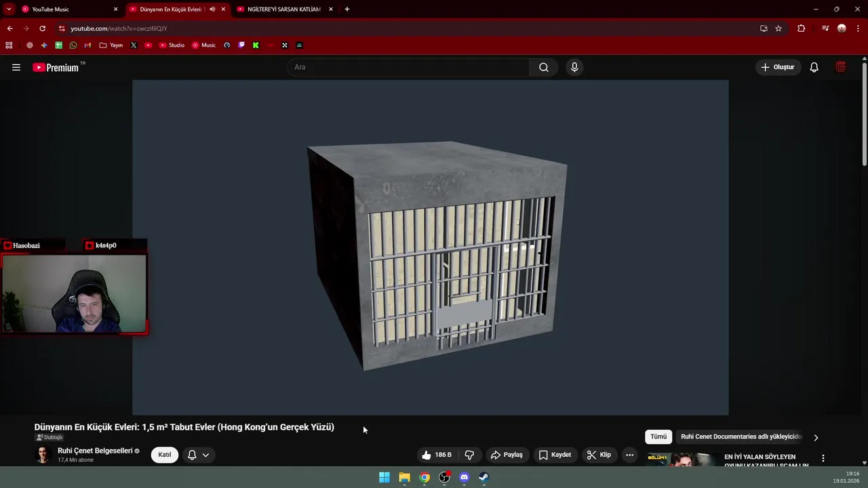The height and width of the screenshot is (488, 868).
Task: Open the apps grid bookmark
Action: (9, 45)
